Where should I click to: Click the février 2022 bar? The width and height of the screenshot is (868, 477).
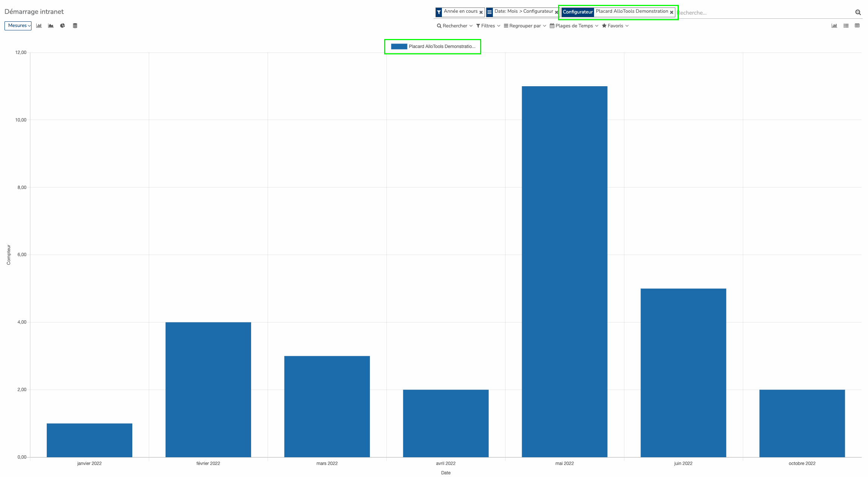tap(208, 390)
